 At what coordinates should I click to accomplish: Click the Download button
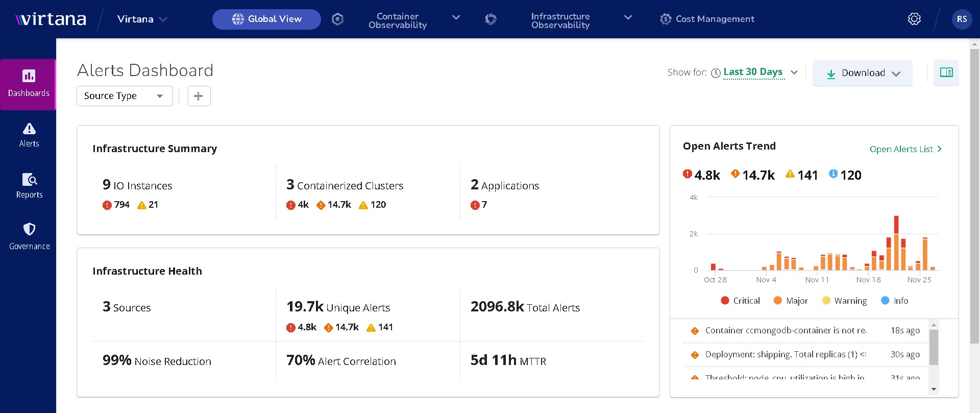(862, 73)
